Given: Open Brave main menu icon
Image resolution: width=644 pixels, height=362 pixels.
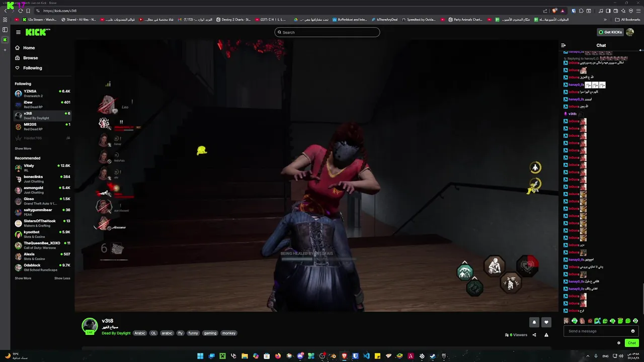Looking at the screenshot, I should pyautogui.click(x=639, y=11).
